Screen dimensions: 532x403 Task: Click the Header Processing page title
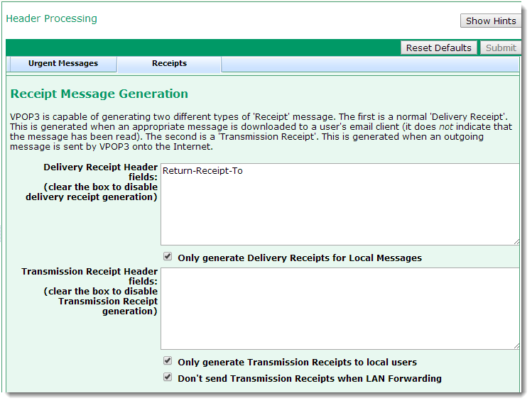coord(51,18)
